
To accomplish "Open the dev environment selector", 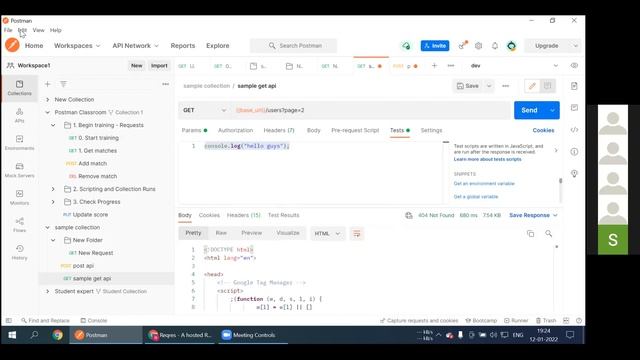I will pos(514,66).
